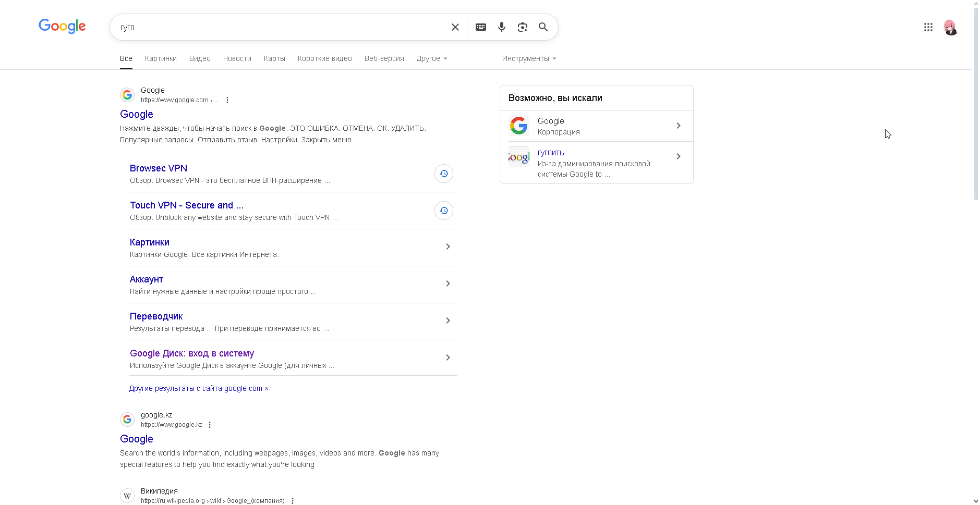Select the Все tab
The image size is (980, 505).
coord(126,58)
